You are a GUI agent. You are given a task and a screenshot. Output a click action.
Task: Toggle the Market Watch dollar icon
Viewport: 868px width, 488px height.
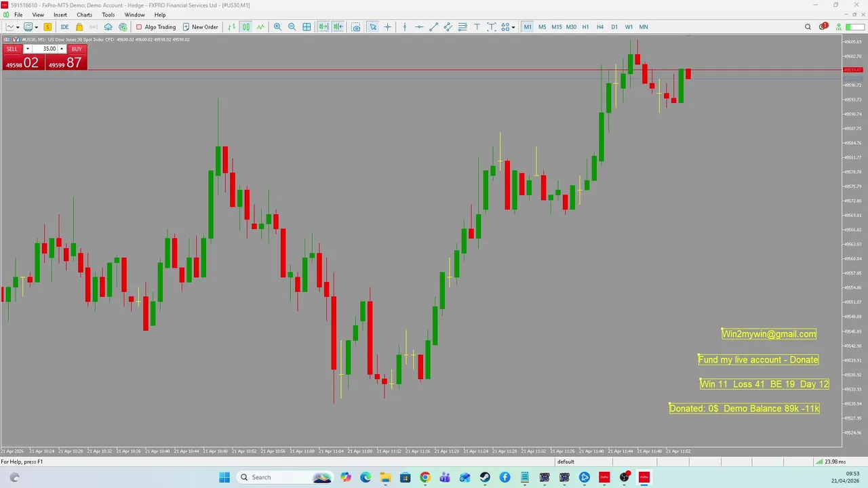(47, 27)
